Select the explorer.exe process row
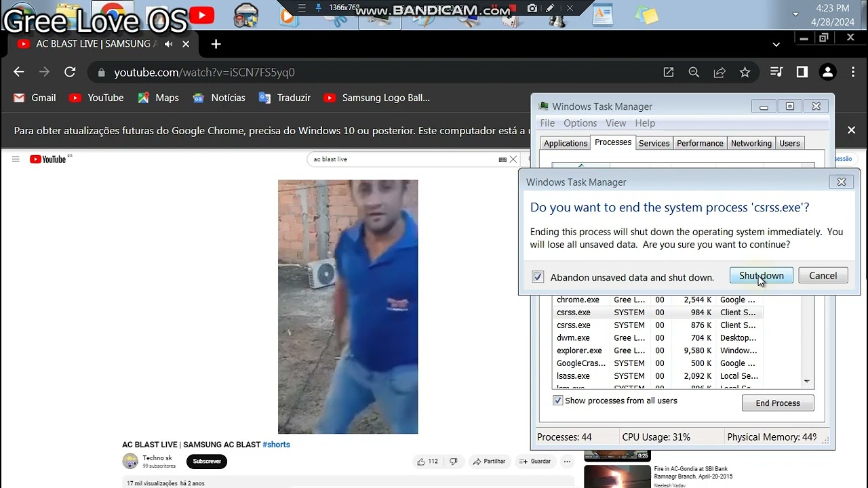Viewport: 868px width, 488px height. click(658, 350)
